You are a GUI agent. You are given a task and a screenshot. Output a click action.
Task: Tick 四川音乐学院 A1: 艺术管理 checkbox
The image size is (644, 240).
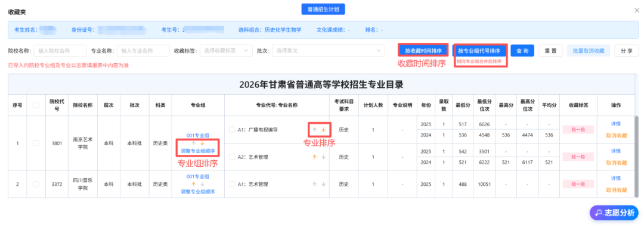(x=232, y=184)
